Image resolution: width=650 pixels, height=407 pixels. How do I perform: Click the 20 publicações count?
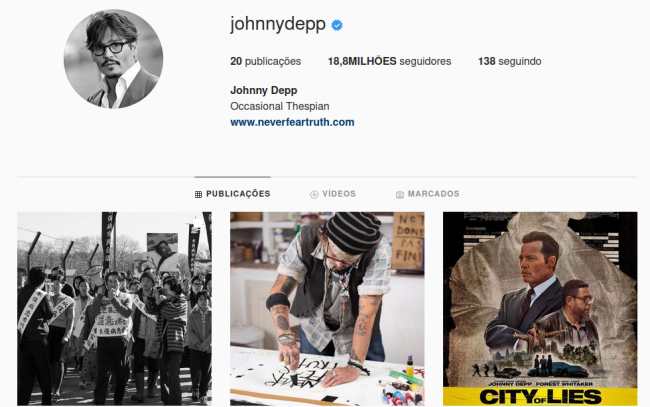(x=265, y=61)
